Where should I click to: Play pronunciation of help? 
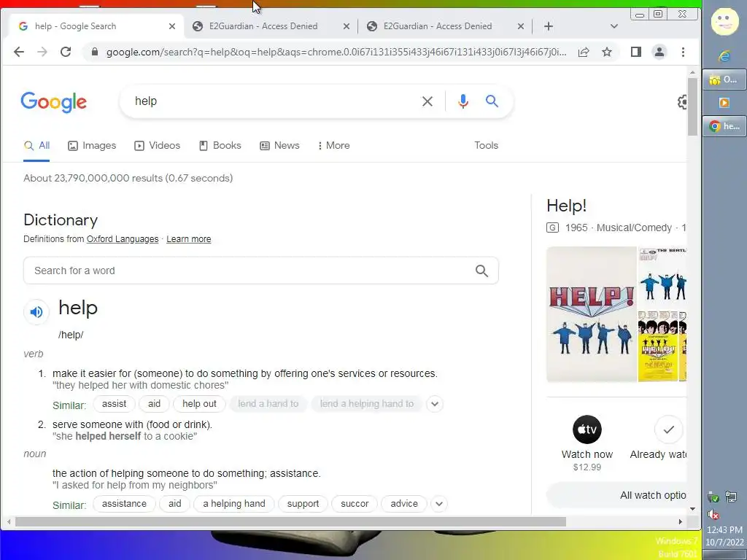point(36,312)
